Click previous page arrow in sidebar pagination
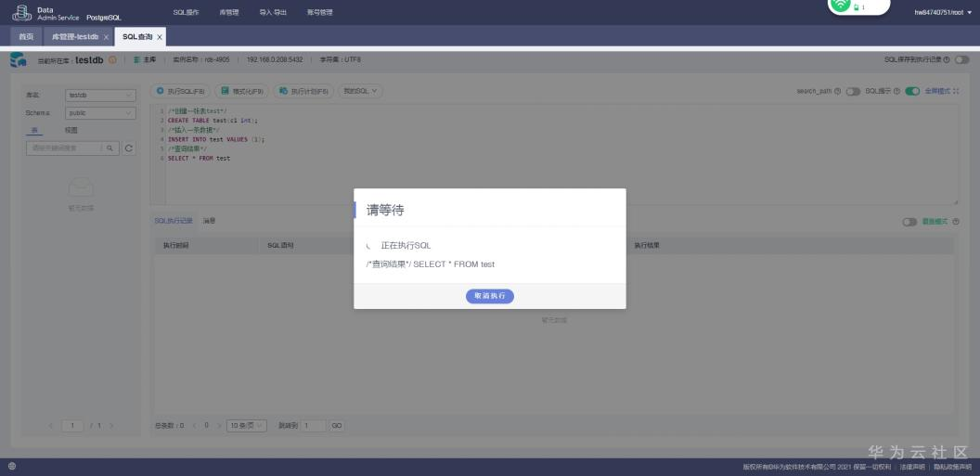The height and width of the screenshot is (476, 980). coord(52,426)
